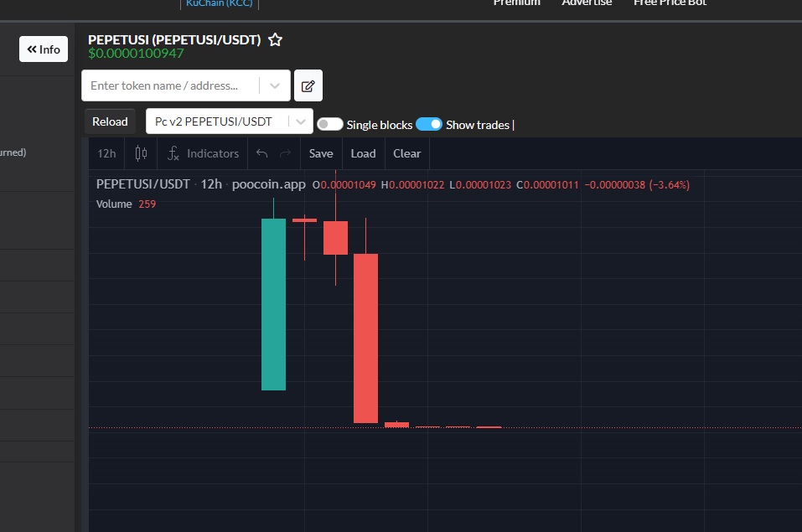Open the Premium menu item
Image resolution: width=802 pixels, height=532 pixels.
(x=516, y=3)
